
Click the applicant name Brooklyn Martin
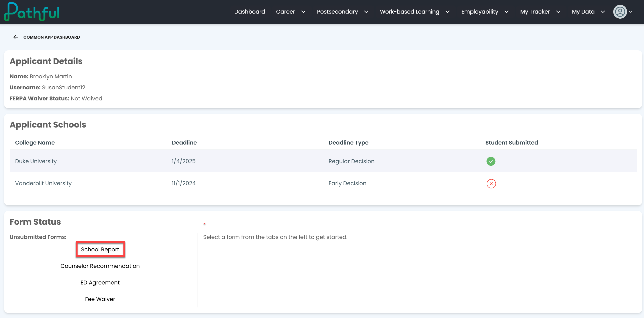51,76
